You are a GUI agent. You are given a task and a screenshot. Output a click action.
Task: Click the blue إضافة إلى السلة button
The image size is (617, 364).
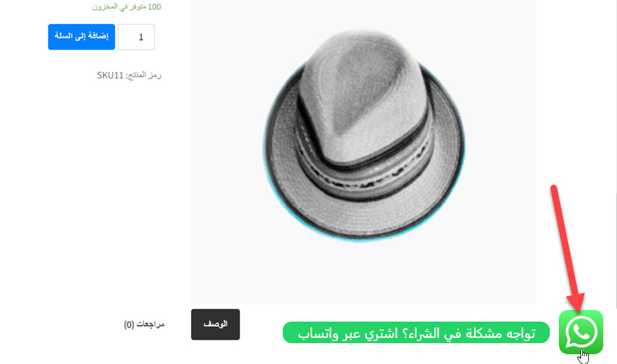[x=82, y=37]
